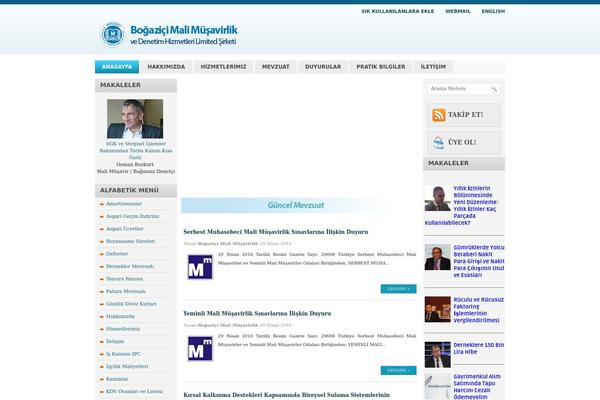Click the ÜYE OL! button
This screenshot has width=600, height=400.
pyautogui.click(x=464, y=142)
